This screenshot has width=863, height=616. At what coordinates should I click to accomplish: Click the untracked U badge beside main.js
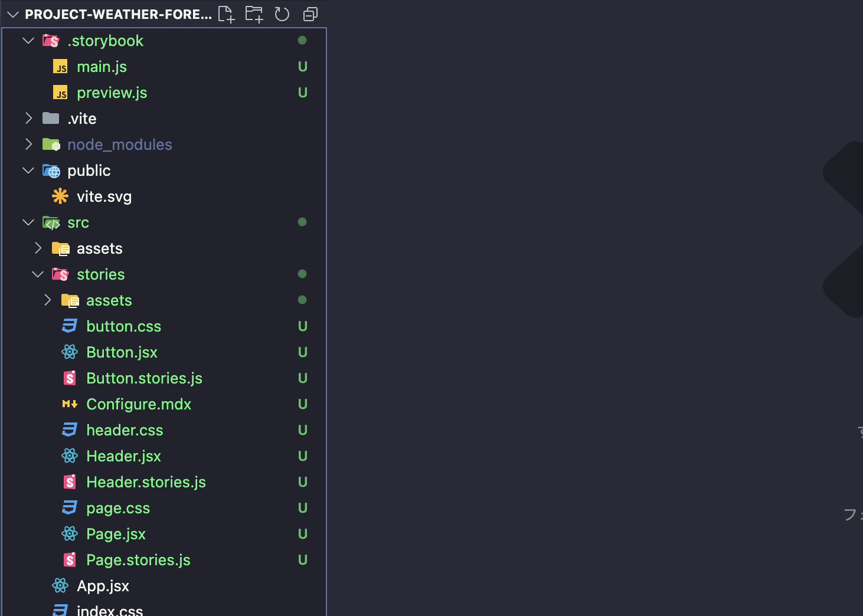[x=303, y=67]
